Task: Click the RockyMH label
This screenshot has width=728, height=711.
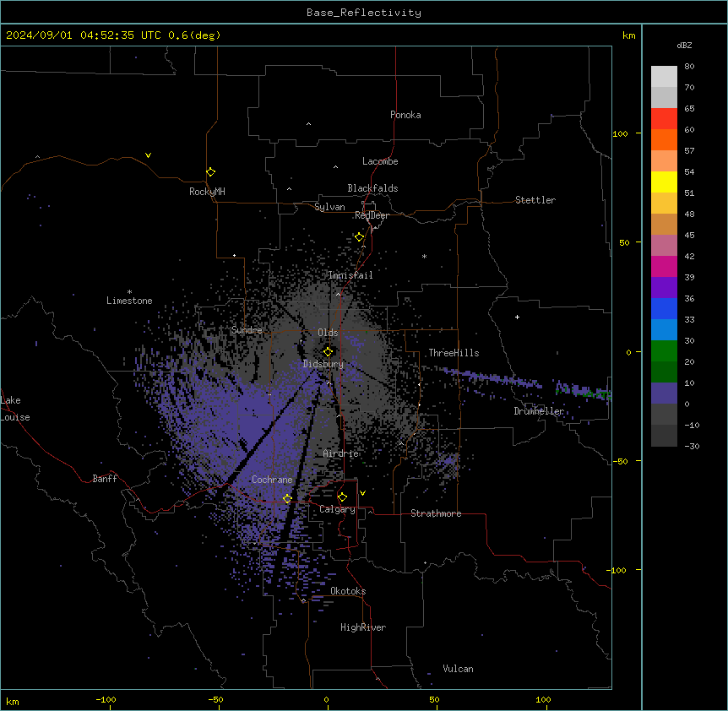Action: coord(207,192)
